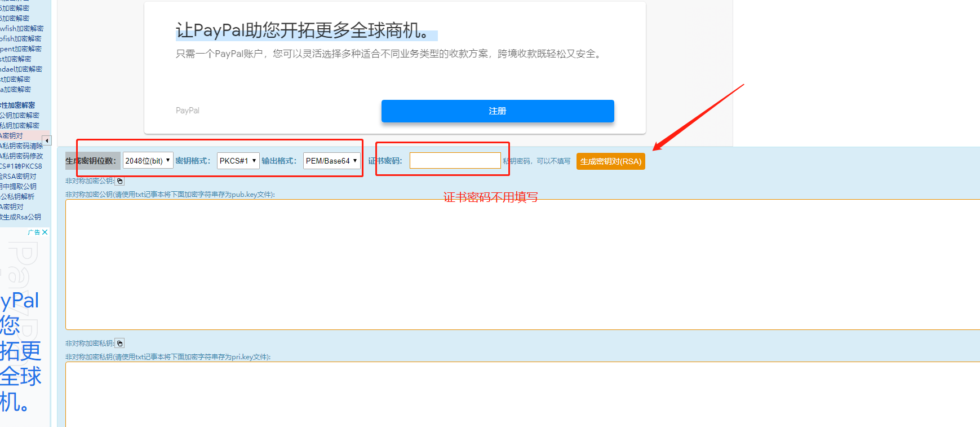Click inside the private key output textarea
Image resolution: width=980 pixels, height=427 pixels.
click(522, 394)
